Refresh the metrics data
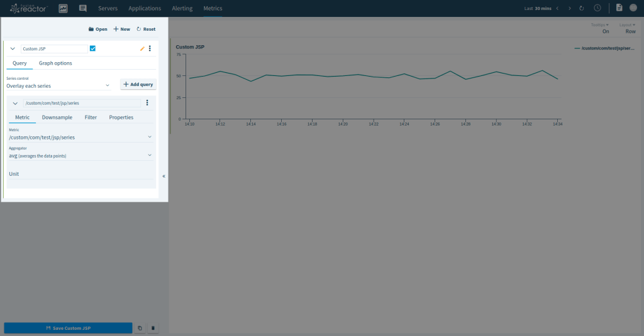The image size is (644, 336). click(x=582, y=8)
